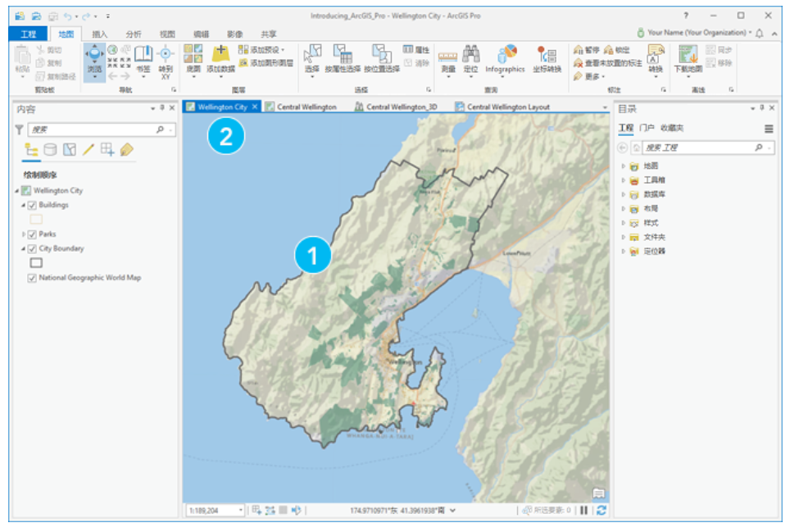
Task: Open the map scale dropdown
Action: coord(241,511)
